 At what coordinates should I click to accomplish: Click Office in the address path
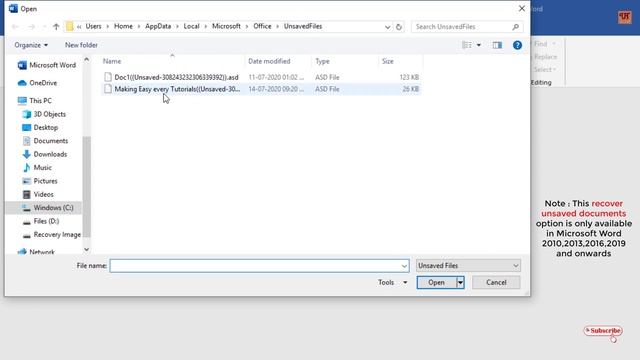coord(262,27)
